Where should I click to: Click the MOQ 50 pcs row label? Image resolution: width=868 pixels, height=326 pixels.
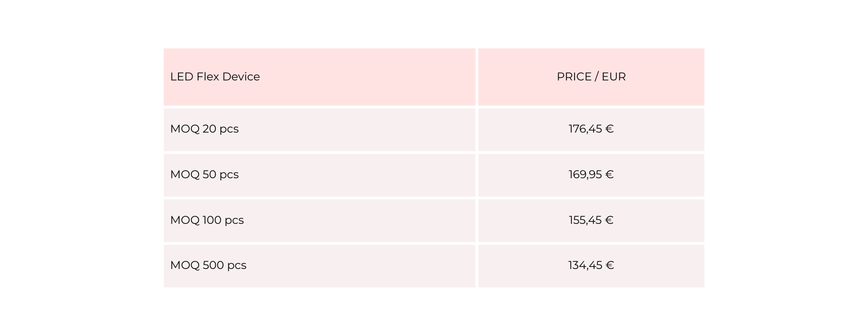[x=205, y=174]
